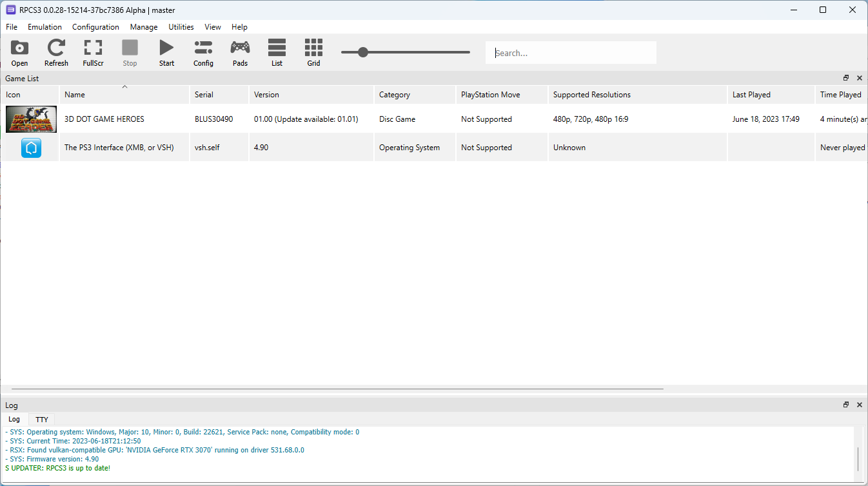Refresh the game list
Screen dimensions: 868x486
(56, 48)
